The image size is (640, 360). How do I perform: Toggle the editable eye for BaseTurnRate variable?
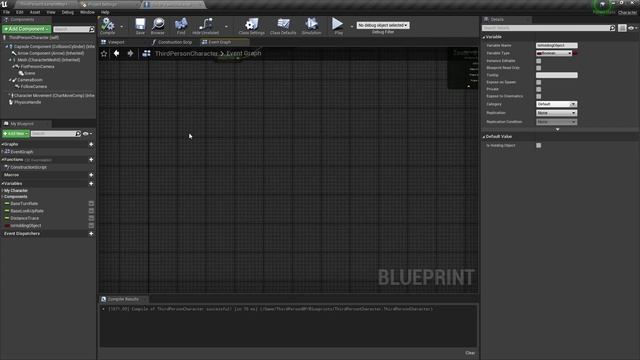[x=91, y=203]
